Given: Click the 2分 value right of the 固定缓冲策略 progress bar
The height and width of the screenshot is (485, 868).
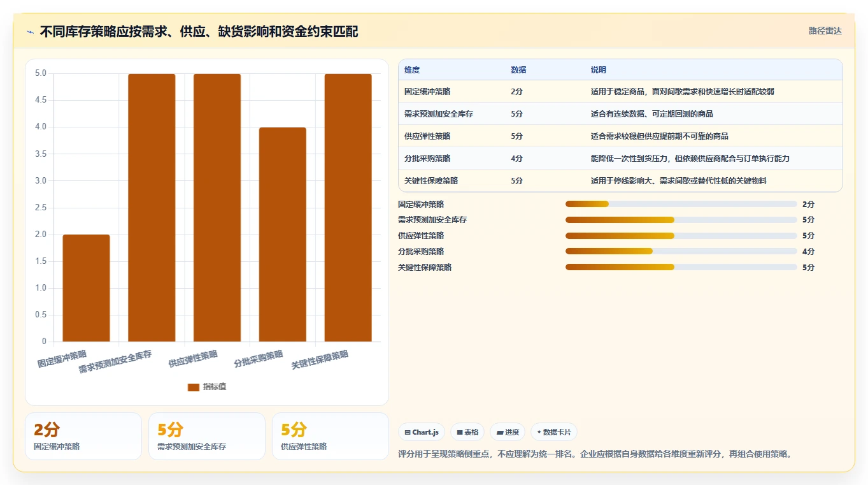Looking at the screenshot, I should point(808,204).
